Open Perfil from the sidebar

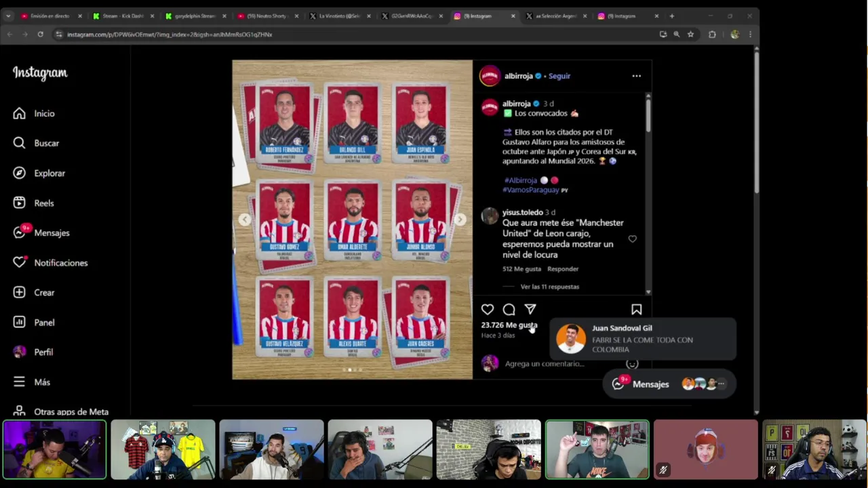pos(33,352)
